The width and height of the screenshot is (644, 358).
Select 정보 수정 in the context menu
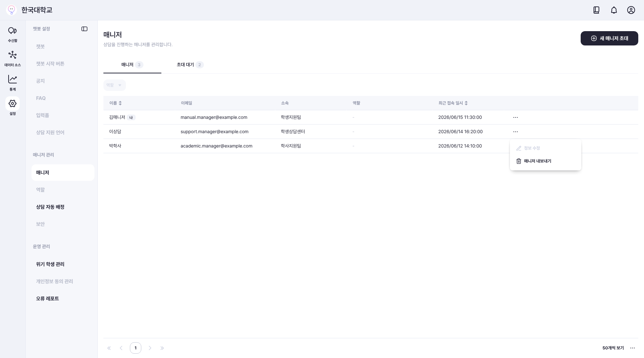click(x=546, y=148)
